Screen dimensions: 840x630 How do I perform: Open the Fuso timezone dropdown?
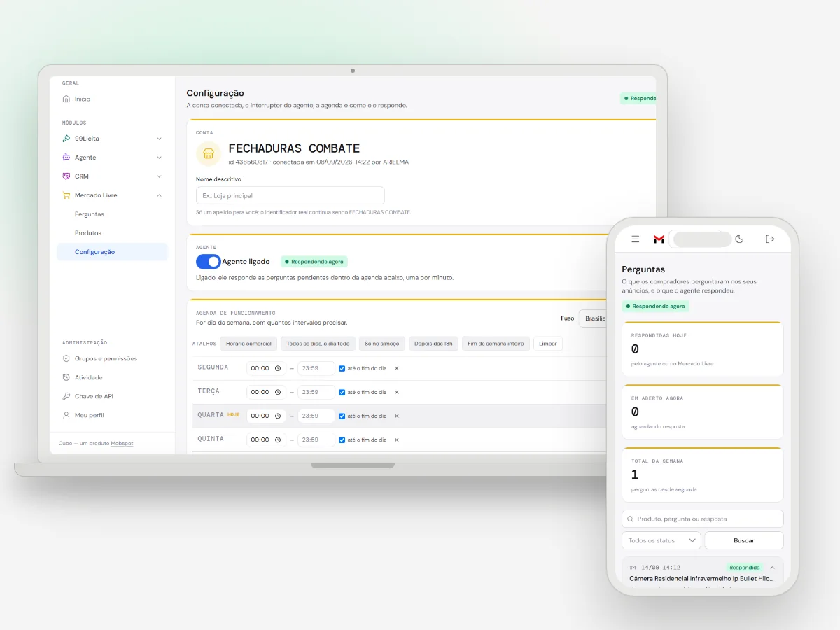[x=594, y=318]
